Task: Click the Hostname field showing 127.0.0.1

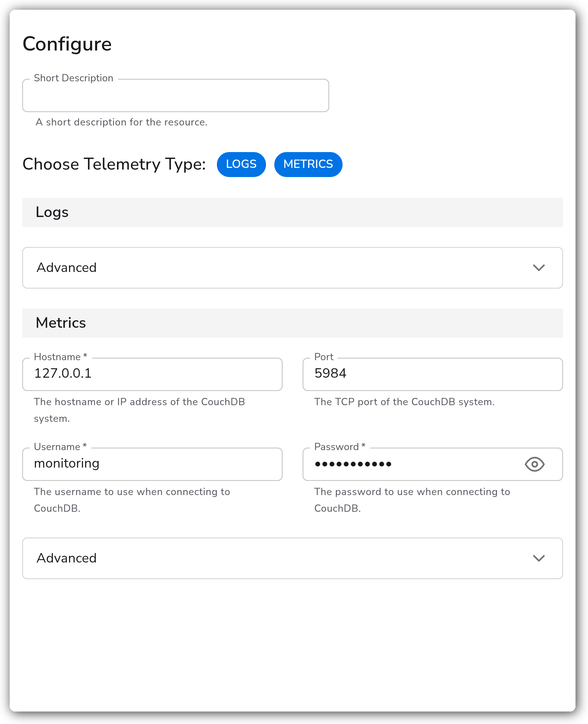Action: 152,374
